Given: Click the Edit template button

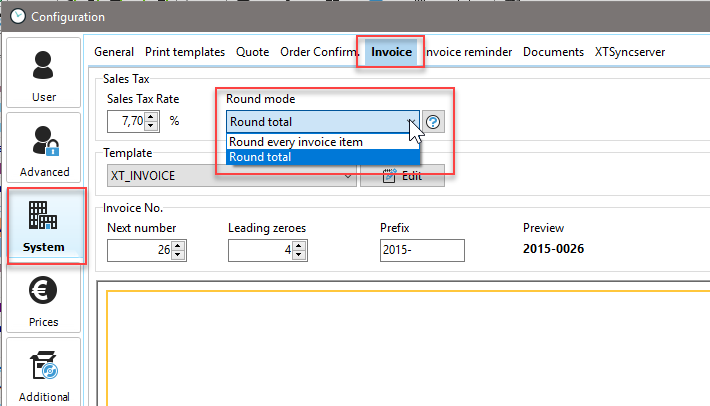Looking at the screenshot, I should [x=402, y=176].
